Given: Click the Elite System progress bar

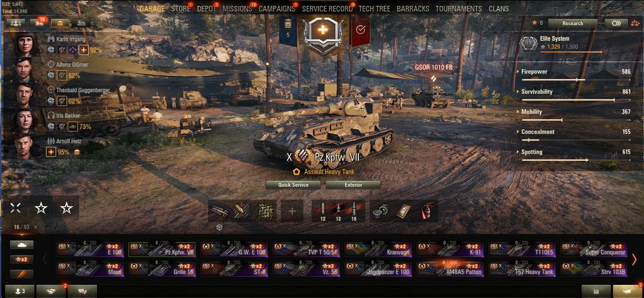Looking at the screenshot, I should pos(571,52).
